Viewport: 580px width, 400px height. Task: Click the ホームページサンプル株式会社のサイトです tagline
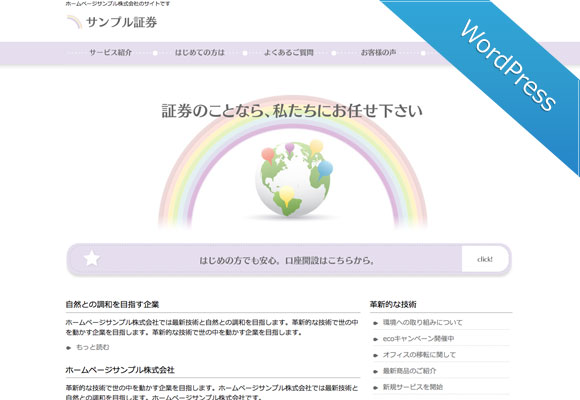118,4
